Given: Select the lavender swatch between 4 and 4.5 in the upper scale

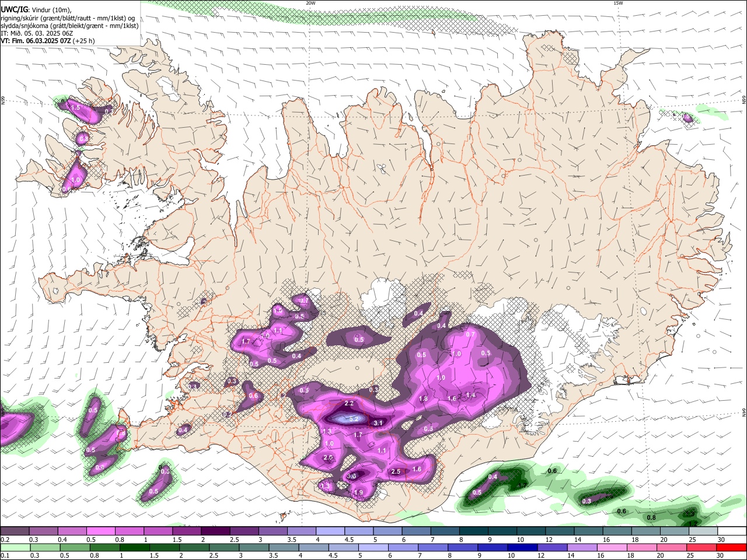Looking at the screenshot, I should coord(330,531).
